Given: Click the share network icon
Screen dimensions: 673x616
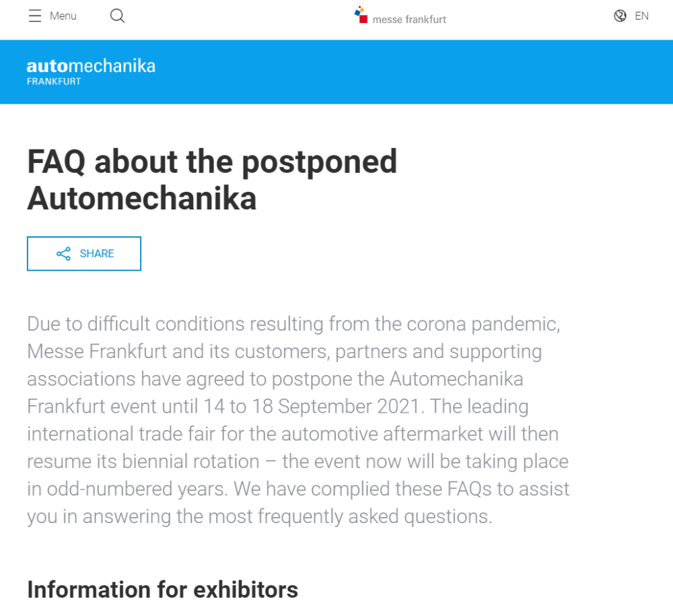Looking at the screenshot, I should pyautogui.click(x=63, y=254).
